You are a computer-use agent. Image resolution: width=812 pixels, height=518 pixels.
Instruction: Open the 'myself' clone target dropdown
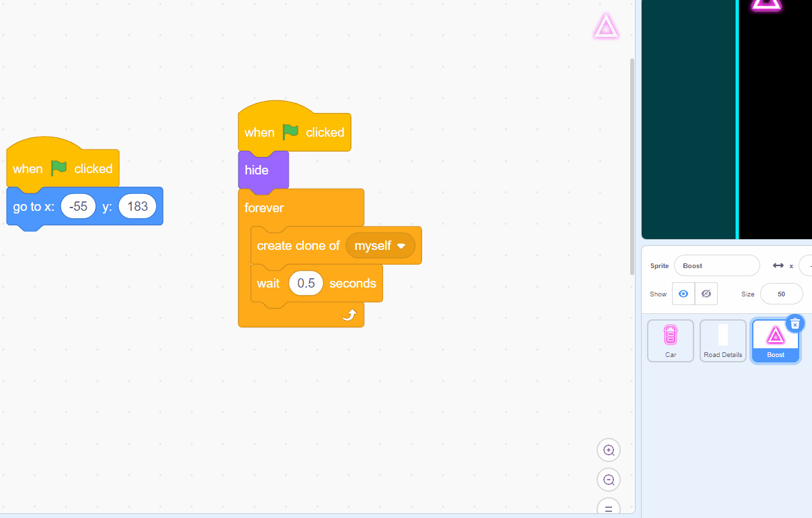(380, 246)
